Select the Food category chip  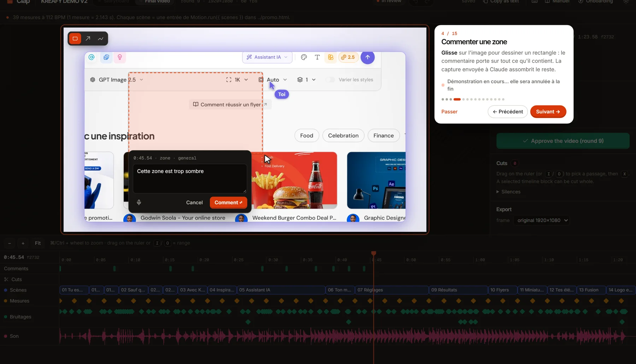[307, 135]
